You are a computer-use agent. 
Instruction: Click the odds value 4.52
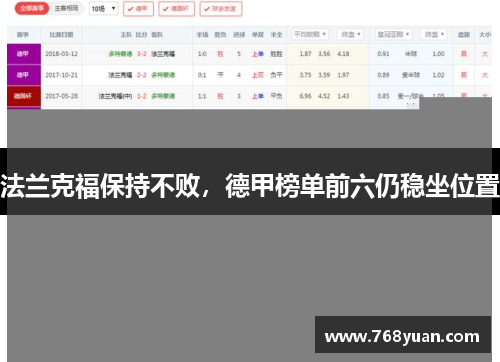point(324,96)
